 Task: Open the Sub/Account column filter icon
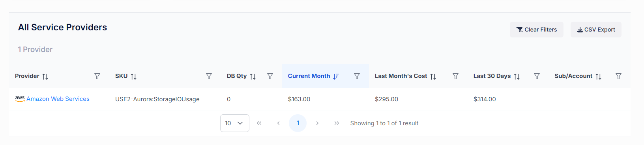click(x=618, y=76)
